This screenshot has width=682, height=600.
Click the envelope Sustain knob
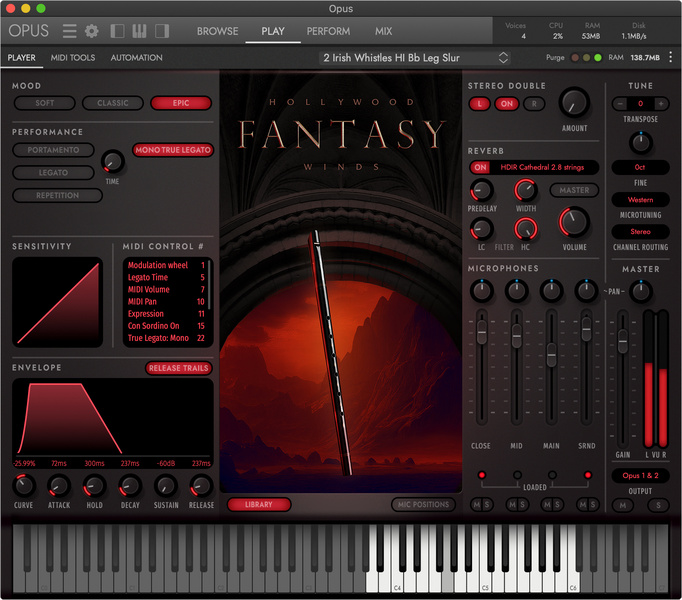coord(165,486)
